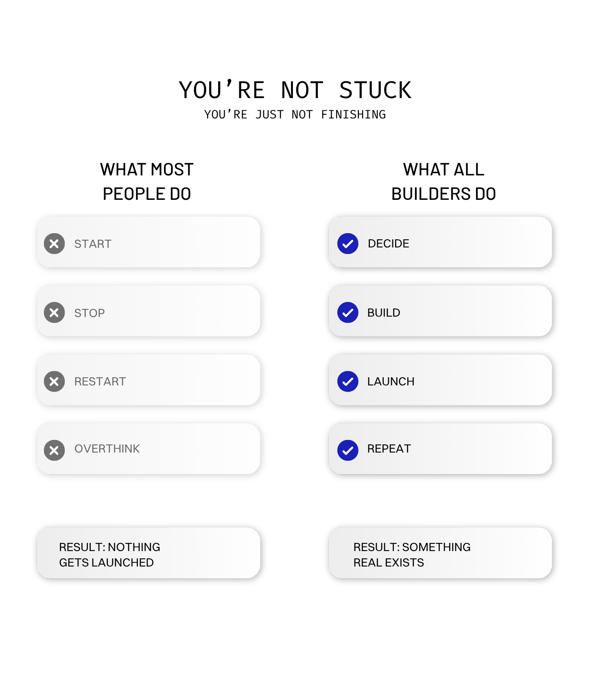The height and width of the screenshot is (700, 590).
Task: Select the LAUNCH text label
Action: [391, 381]
